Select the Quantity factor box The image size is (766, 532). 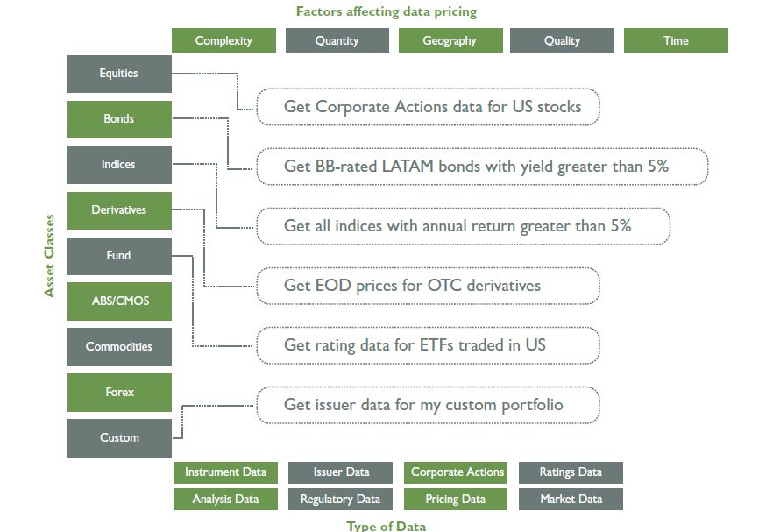coord(337,40)
